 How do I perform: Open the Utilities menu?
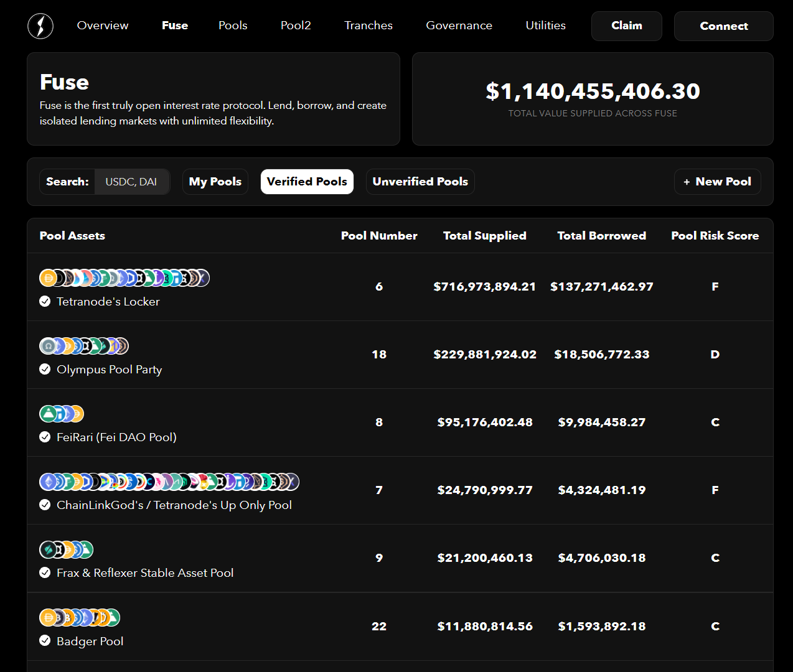click(545, 26)
